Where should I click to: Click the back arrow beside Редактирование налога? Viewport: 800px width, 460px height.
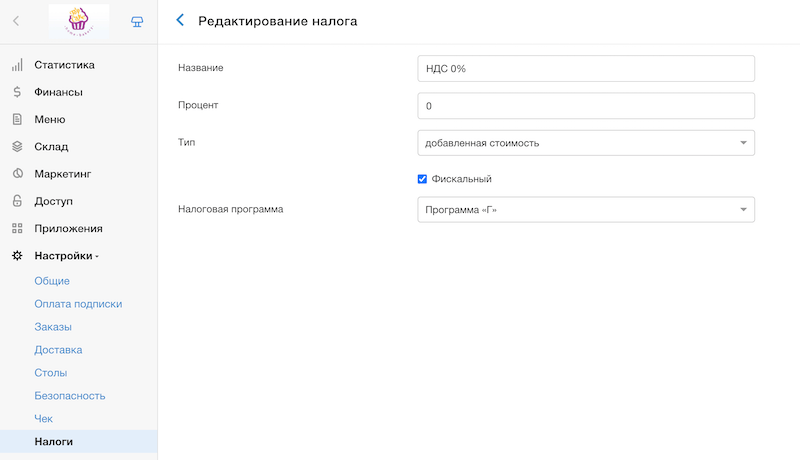click(180, 20)
